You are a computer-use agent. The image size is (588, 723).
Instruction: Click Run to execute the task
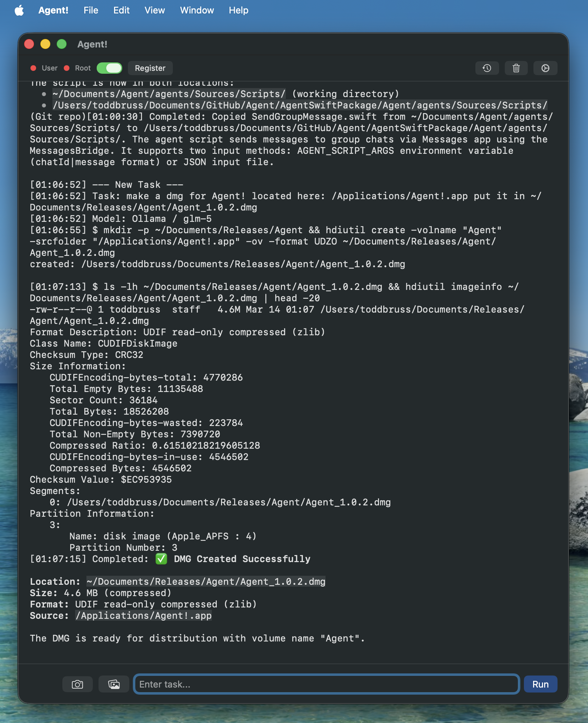coord(540,684)
